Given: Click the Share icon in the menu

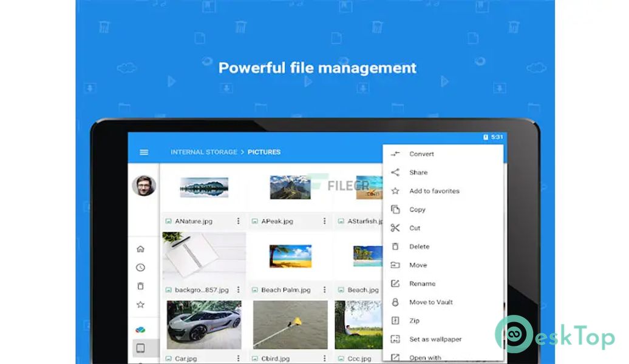Looking at the screenshot, I should tap(395, 172).
